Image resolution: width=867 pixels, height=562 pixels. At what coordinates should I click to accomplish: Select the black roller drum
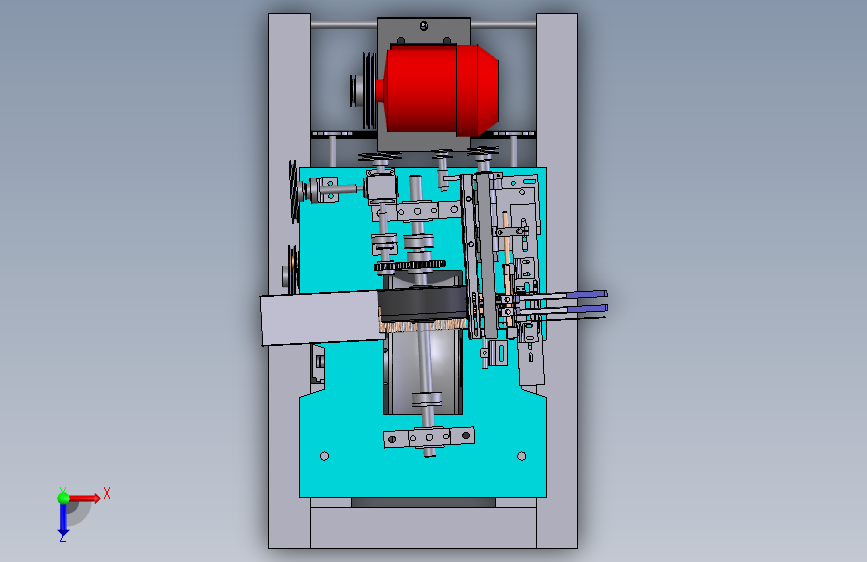(x=423, y=304)
